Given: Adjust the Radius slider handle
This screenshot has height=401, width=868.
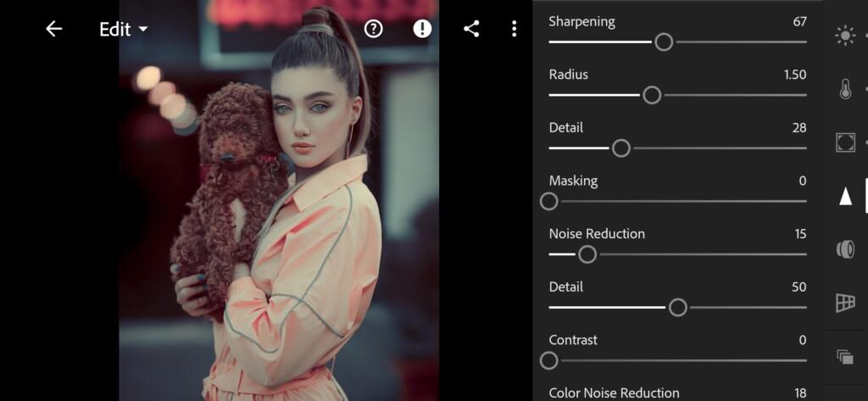Looking at the screenshot, I should click(652, 95).
